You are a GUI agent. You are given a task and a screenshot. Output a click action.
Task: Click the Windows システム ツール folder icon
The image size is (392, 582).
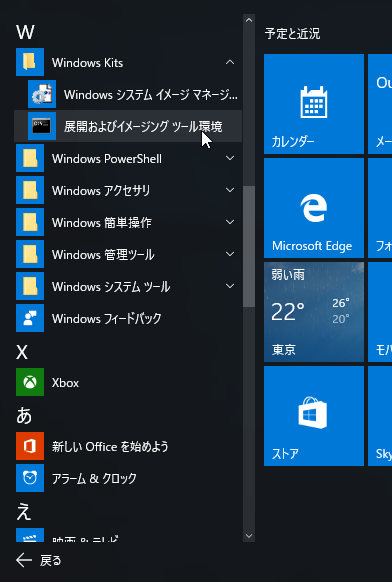pos(30,286)
